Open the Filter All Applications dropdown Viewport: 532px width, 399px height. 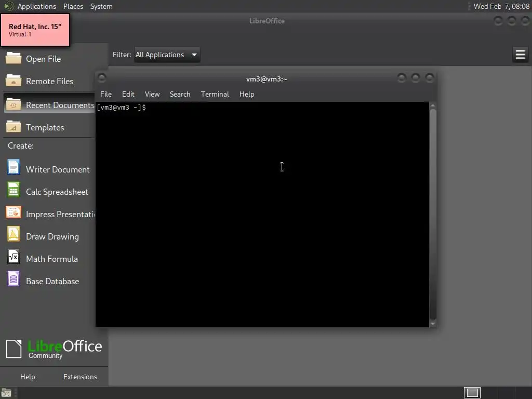point(167,55)
